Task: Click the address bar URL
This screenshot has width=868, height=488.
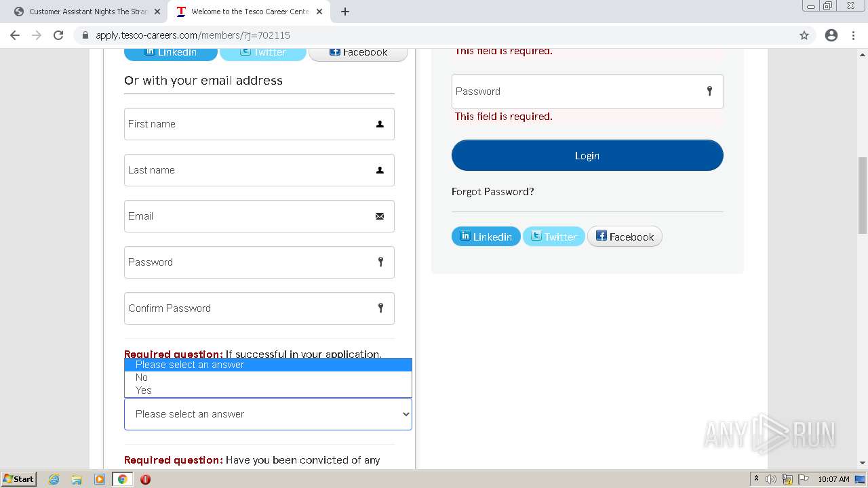Action: 193,35
